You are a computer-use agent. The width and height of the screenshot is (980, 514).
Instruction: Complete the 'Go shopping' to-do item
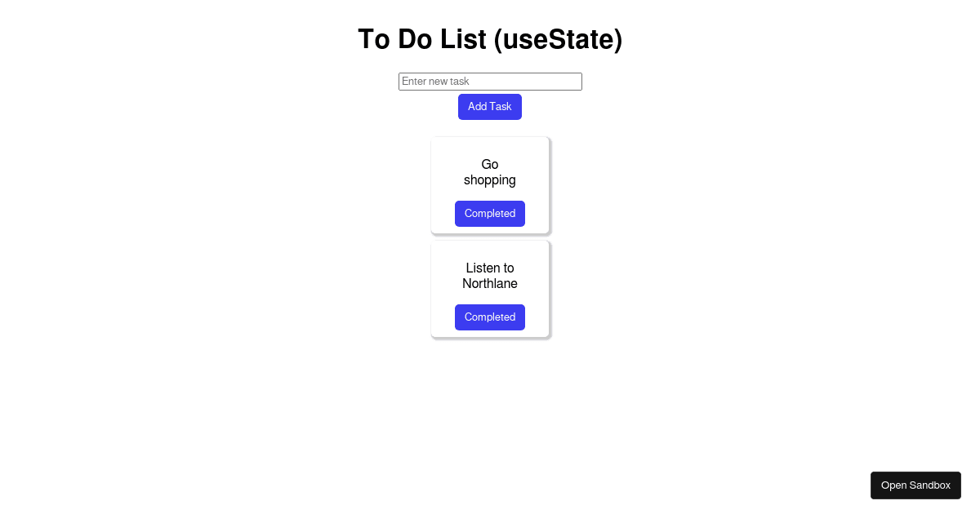[x=490, y=213]
